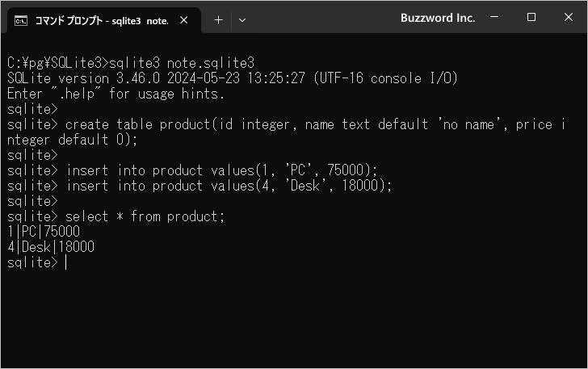Close the terminal window
The image size is (588, 369).
(x=568, y=18)
